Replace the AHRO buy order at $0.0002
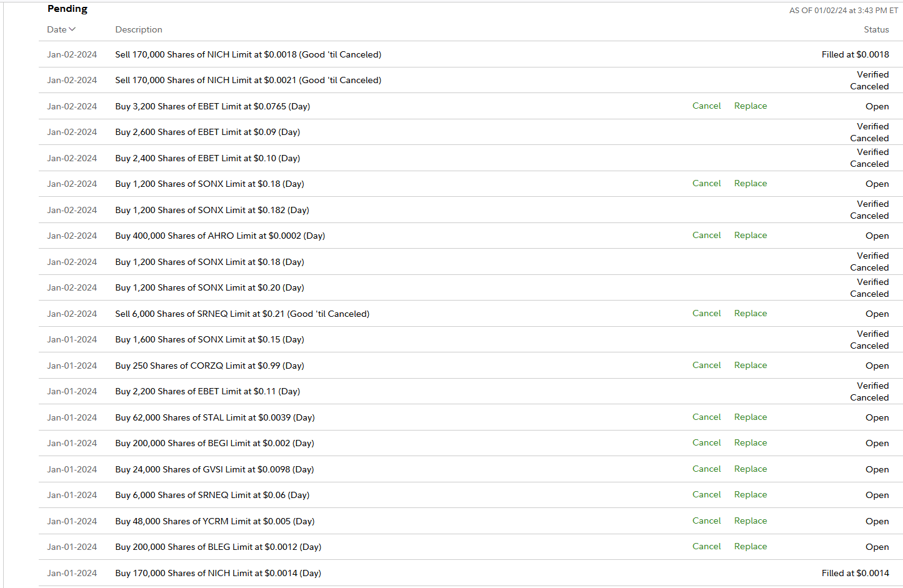 pos(750,235)
